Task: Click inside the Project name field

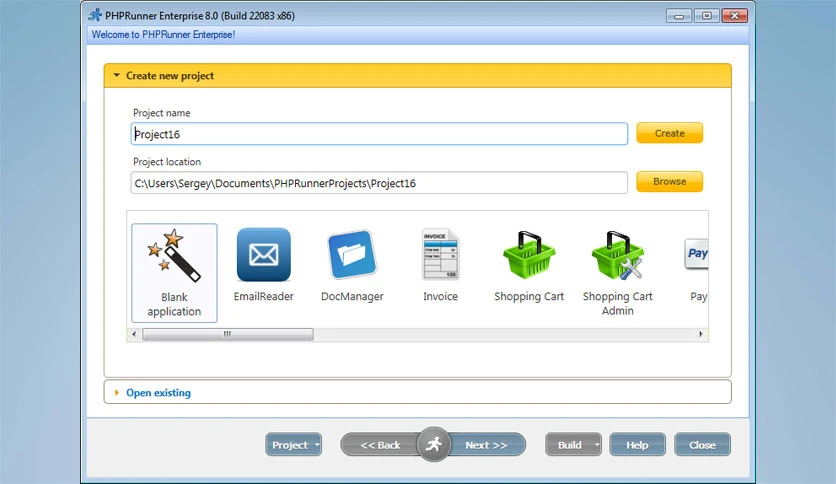Action: (x=379, y=134)
